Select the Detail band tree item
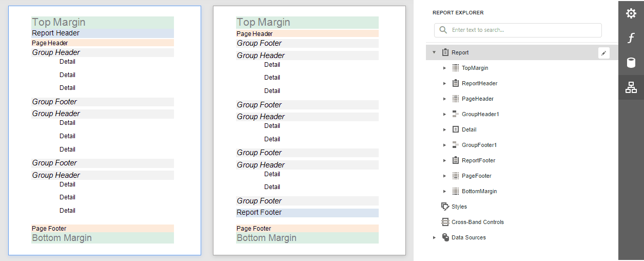The width and height of the screenshot is (644, 261). tap(469, 129)
